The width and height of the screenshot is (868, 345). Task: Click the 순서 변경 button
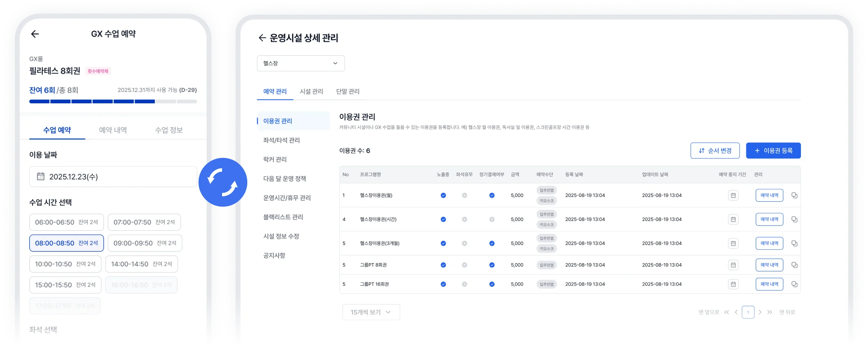pyautogui.click(x=715, y=151)
